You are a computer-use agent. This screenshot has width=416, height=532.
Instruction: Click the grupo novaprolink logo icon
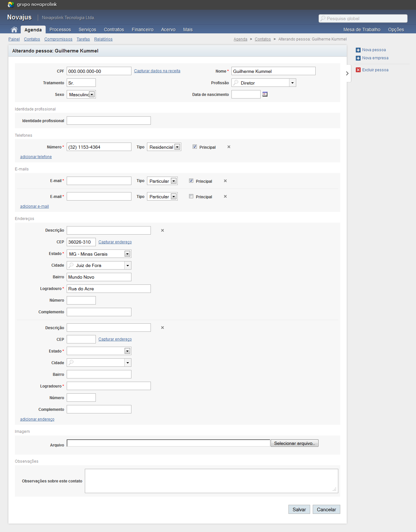[x=11, y=4]
